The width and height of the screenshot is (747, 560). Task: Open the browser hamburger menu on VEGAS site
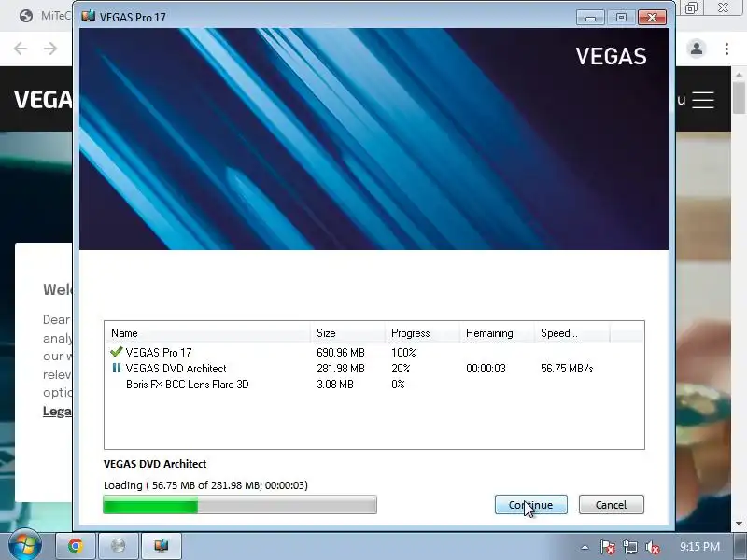pos(703,100)
